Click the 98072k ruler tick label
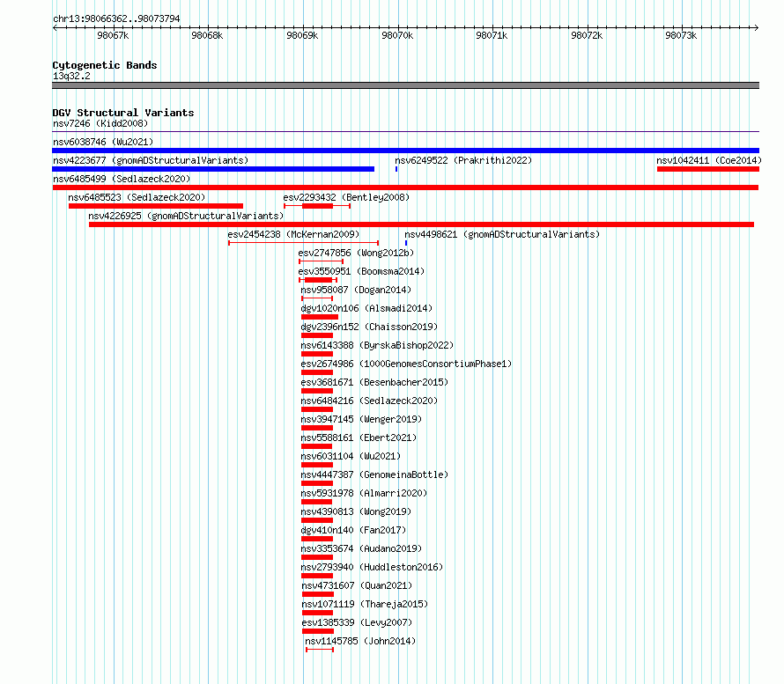The height and width of the screenshot is (684, 784). [587, 35]
